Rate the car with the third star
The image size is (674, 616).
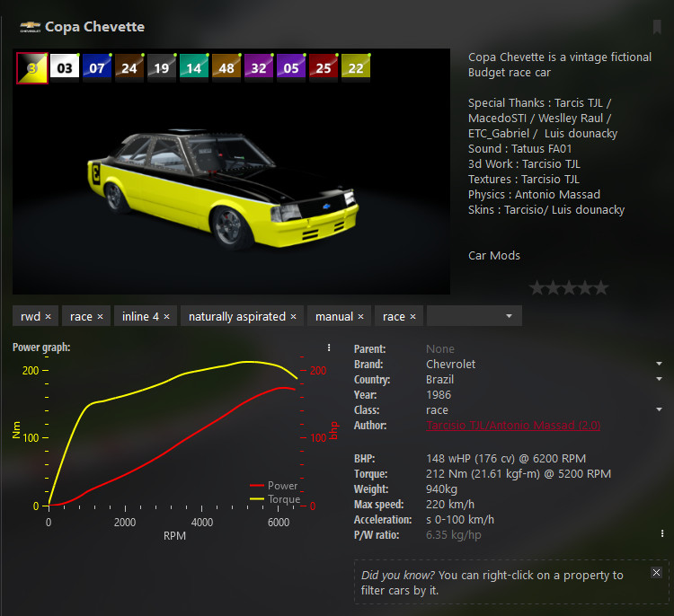pyautogui.click(x=569, y=288)
